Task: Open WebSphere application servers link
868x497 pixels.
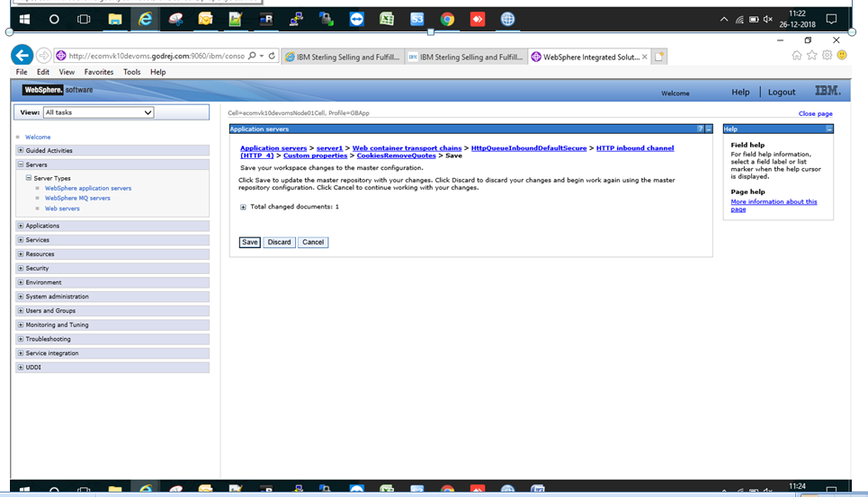Action: 88,188
